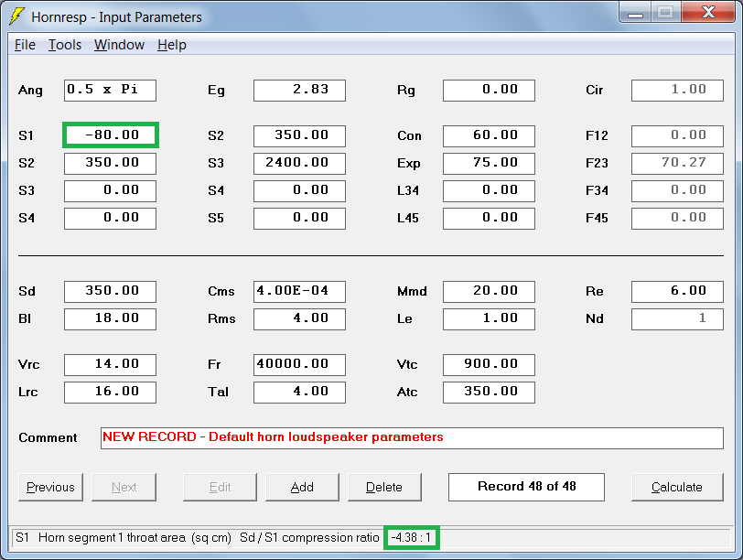Open the Help menu

(x=171, y=45)
